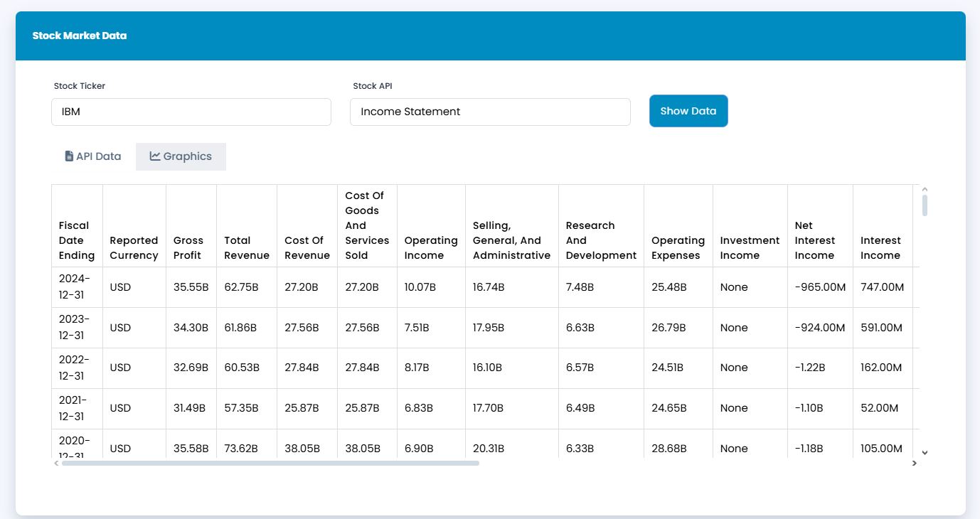
Task: Click Cost Of Goods And Services Sold header
Action: (x=367, y=225)
